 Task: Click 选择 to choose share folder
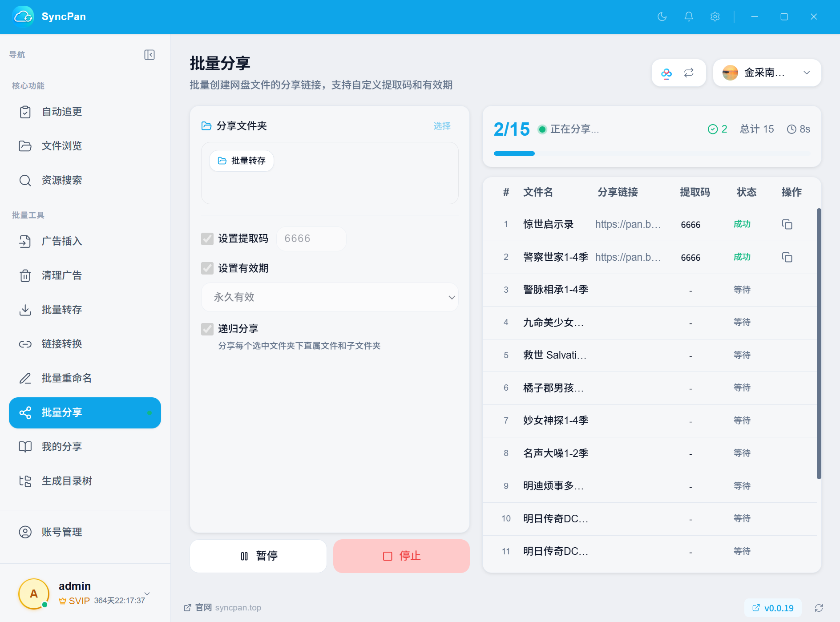click(442, 126)
